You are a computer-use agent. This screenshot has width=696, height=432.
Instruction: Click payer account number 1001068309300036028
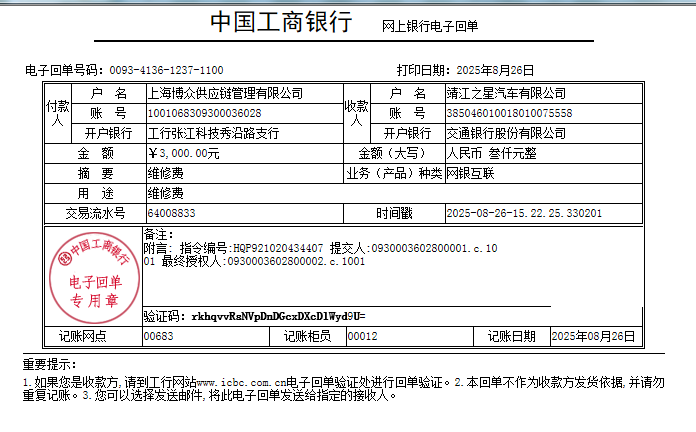[x=204, y=113]
